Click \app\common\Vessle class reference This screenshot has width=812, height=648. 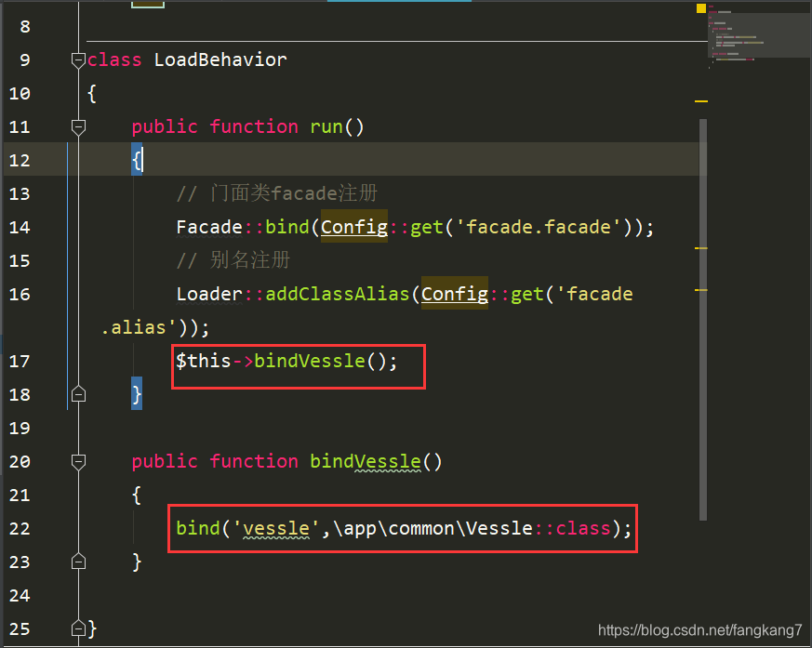coord(433,528)
